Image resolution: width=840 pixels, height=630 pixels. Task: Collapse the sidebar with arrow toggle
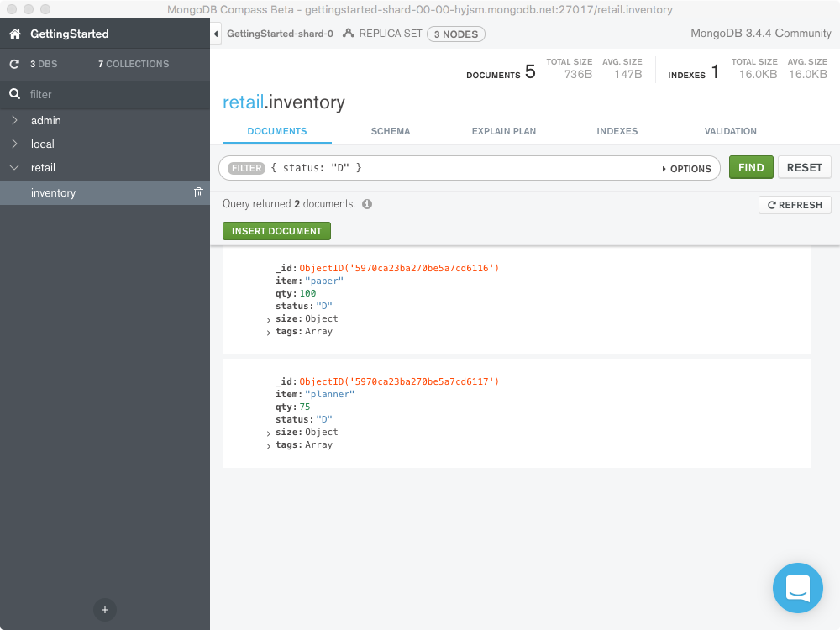pos(216,34)
